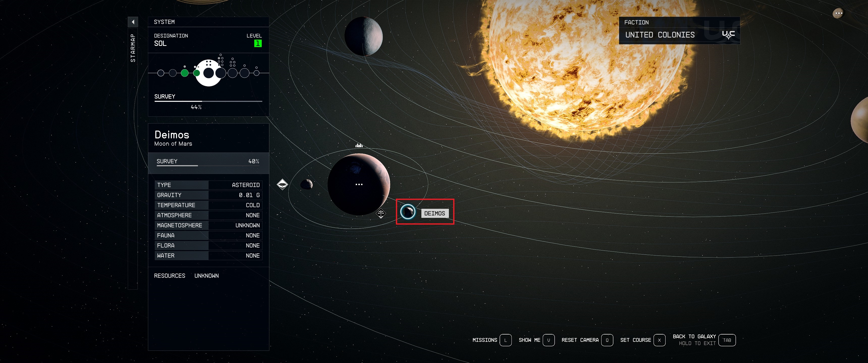This screenshot has width=868, height=363.
Task: Select Phobos, the small moon left of Mars
Action: point(306,184)
